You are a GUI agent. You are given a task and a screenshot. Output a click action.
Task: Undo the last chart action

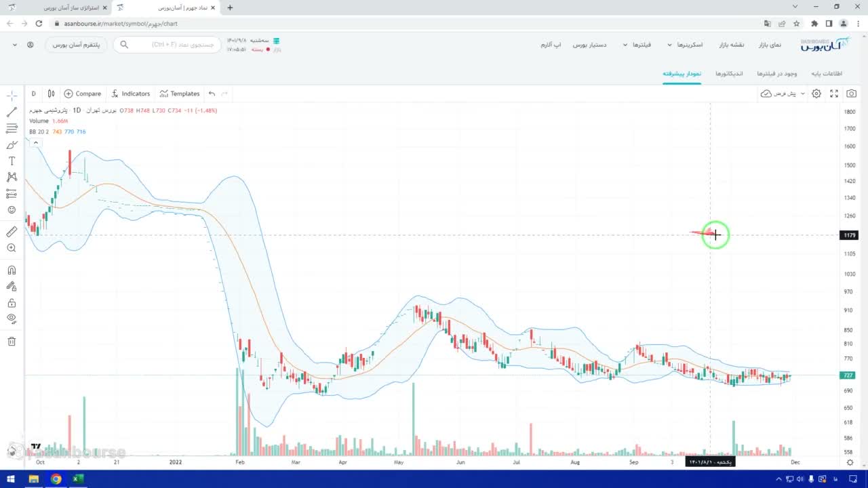point(212,94)
